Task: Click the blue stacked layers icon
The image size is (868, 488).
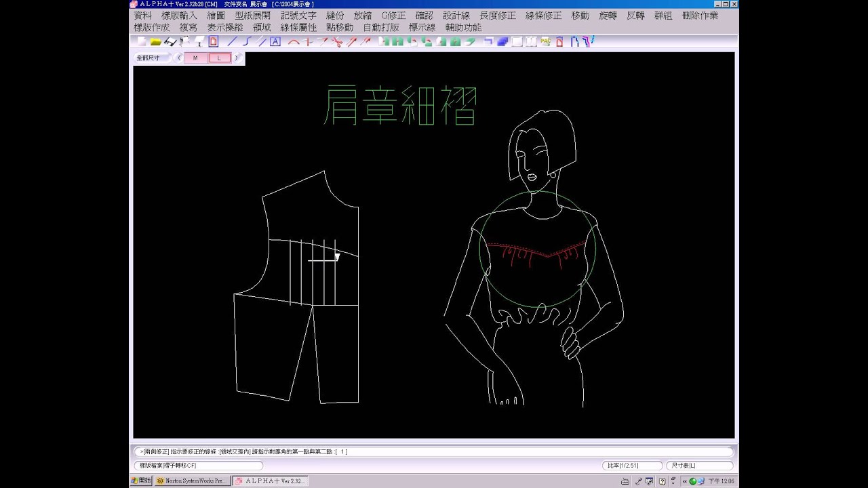Action: (x=502, y=41)
